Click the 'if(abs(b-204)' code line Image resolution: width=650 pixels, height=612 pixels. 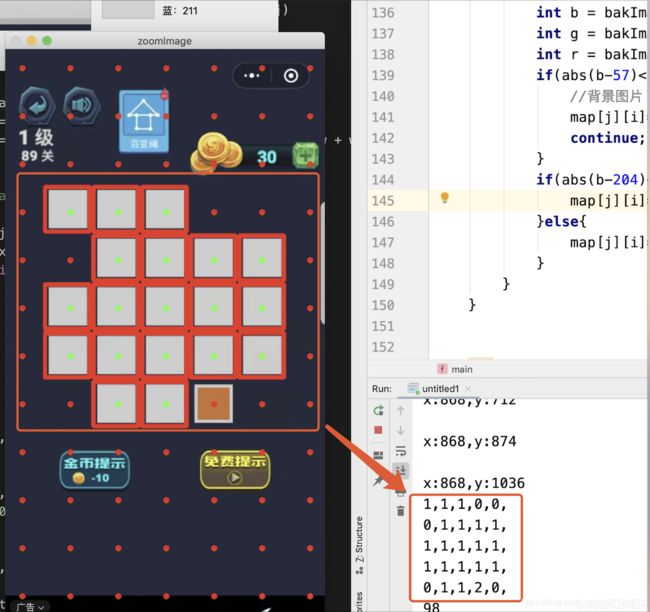click(591, 180)
